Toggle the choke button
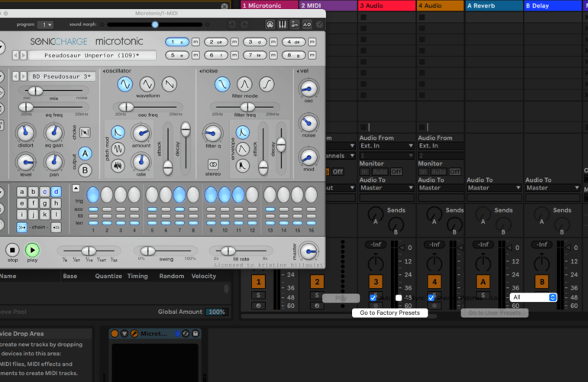 pyautogui.click(x=85, y=132)
